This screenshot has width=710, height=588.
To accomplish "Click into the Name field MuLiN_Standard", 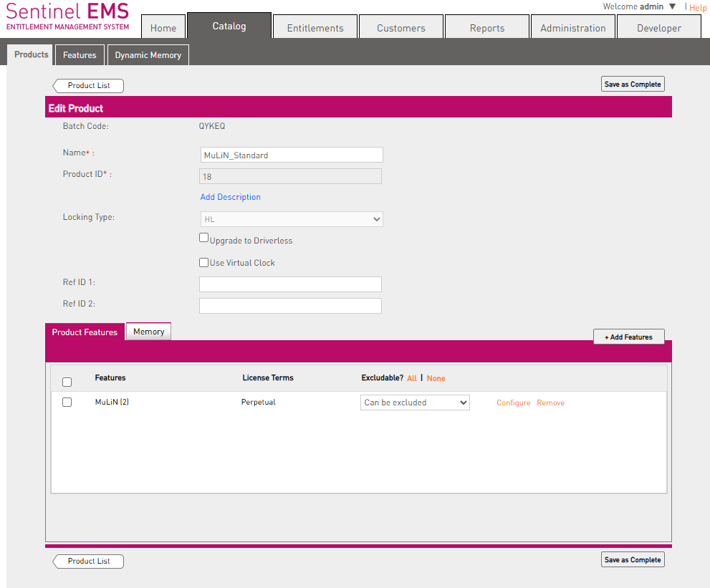I will point(292,155).
